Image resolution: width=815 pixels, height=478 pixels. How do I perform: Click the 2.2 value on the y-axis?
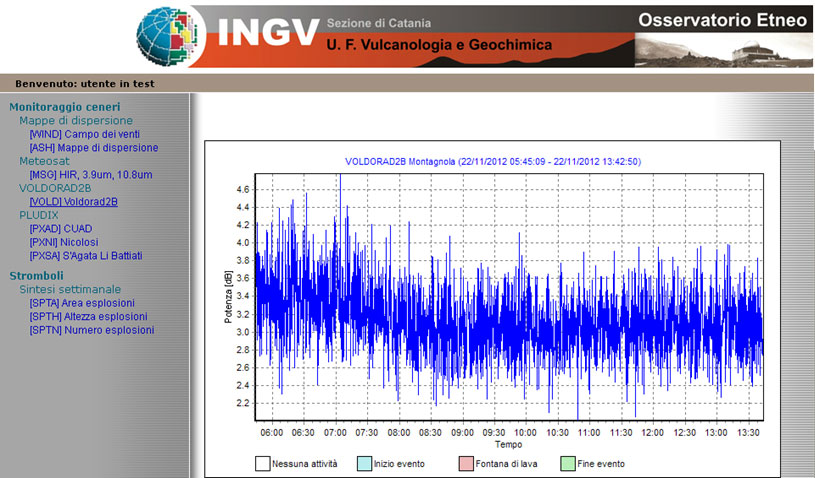pos(243,403)
